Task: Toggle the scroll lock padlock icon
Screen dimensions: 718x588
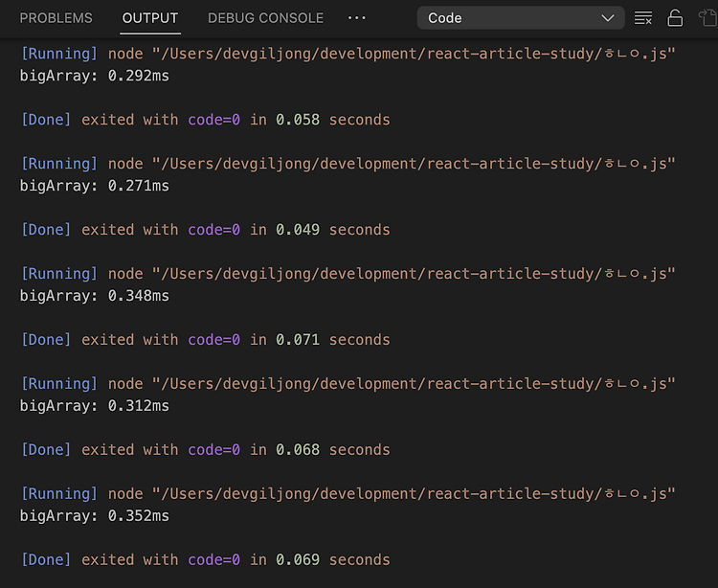Action: point(675,18)
